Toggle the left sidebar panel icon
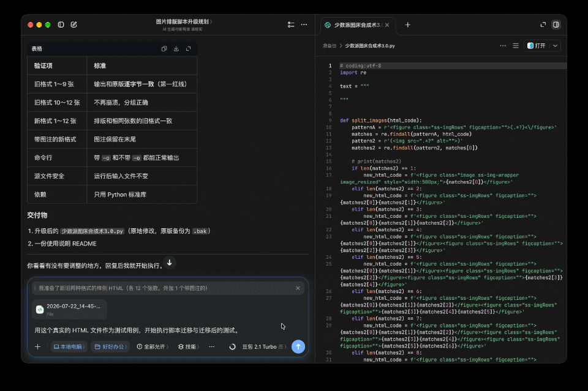588x391 pixels. click(x=61, y=24)
